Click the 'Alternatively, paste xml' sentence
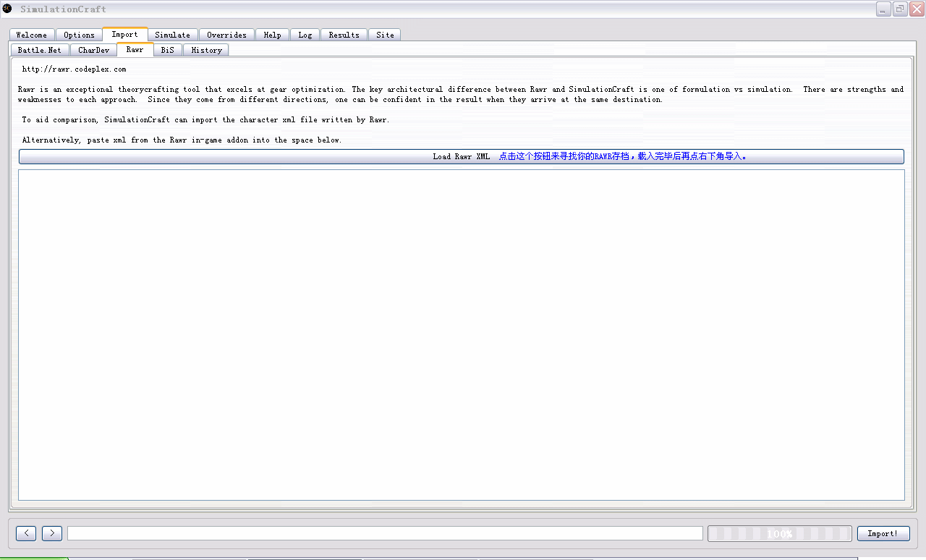Image resolution: width=926 pixels, height=560 pixels. (x=182, y=140)
